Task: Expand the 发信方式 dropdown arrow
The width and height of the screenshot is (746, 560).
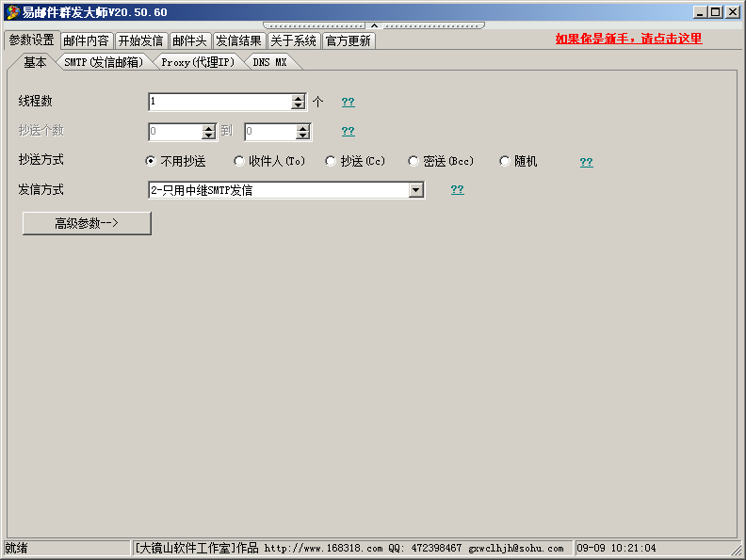Action: (x=415, y=191)
